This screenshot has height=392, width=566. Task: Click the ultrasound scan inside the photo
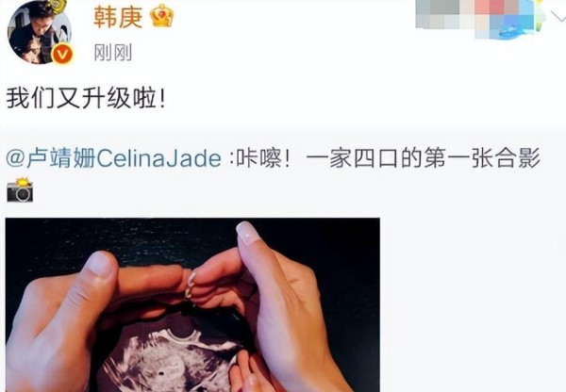click(x=174, y=361)
